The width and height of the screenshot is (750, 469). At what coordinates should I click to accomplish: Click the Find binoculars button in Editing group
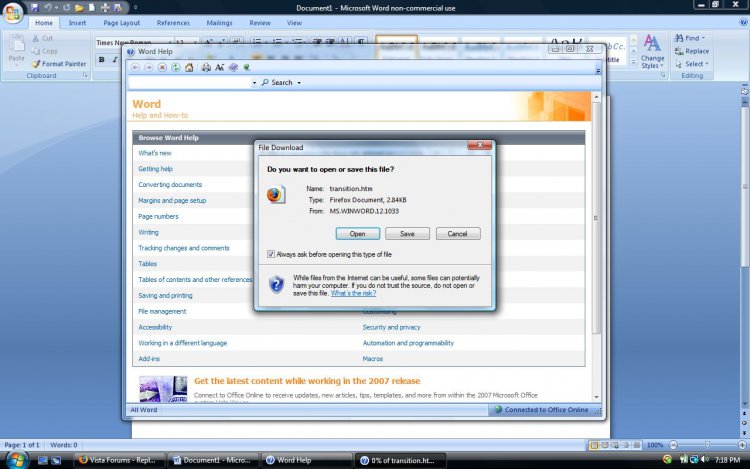tap(690, 38)
